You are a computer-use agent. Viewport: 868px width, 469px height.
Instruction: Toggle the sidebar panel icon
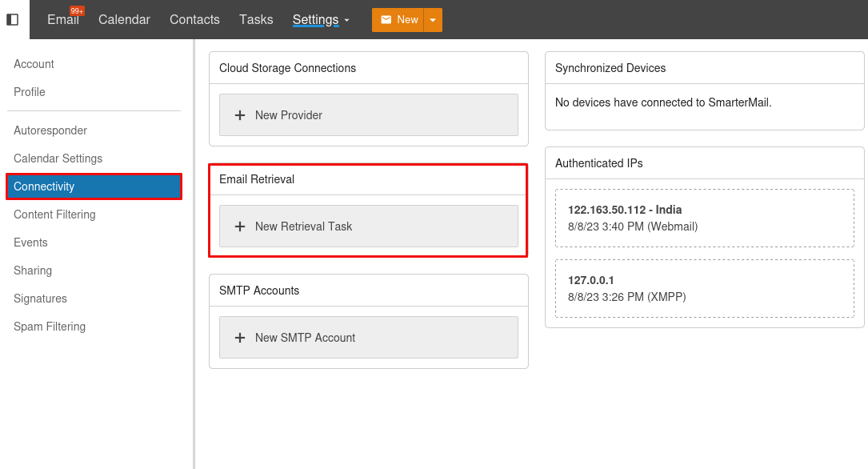point(13,19)
